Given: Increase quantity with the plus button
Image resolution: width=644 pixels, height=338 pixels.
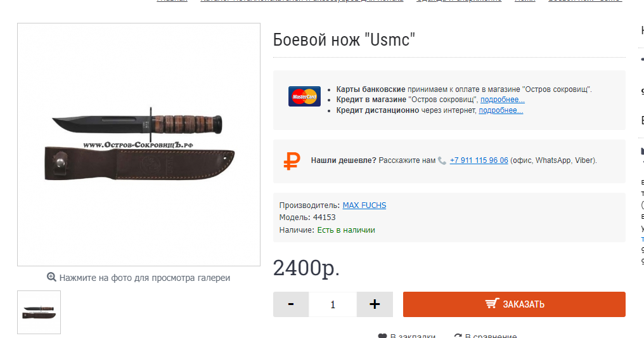Looking at the screenshot, I should pos(375,304).
